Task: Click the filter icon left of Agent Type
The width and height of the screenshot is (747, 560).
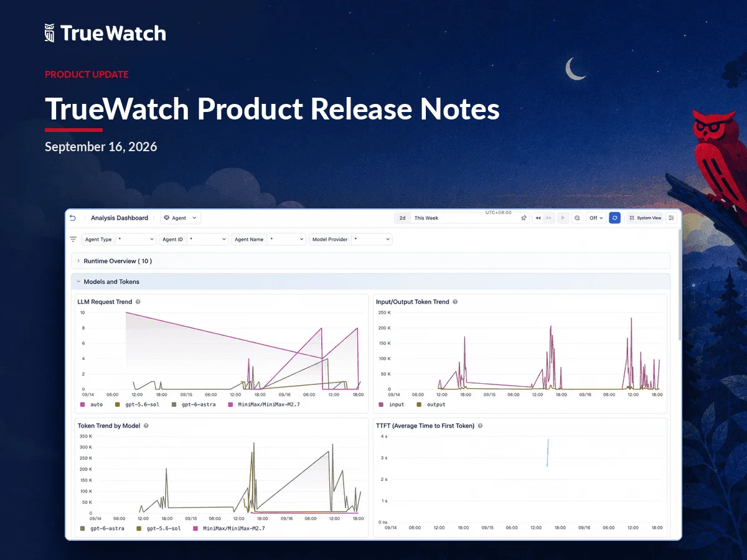Action: click(x=73, y=239)
